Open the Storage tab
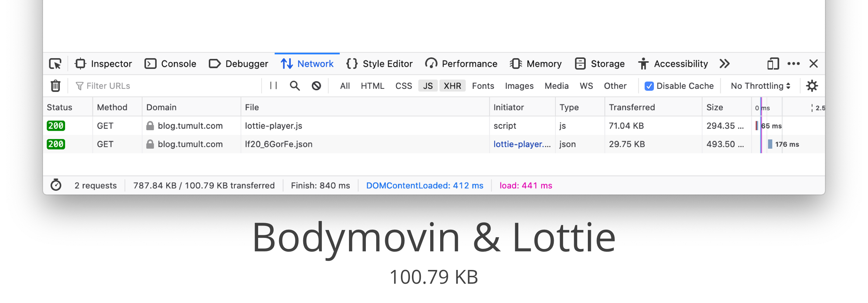The height and width of the screenshot is (303, 868). (600, 64)
